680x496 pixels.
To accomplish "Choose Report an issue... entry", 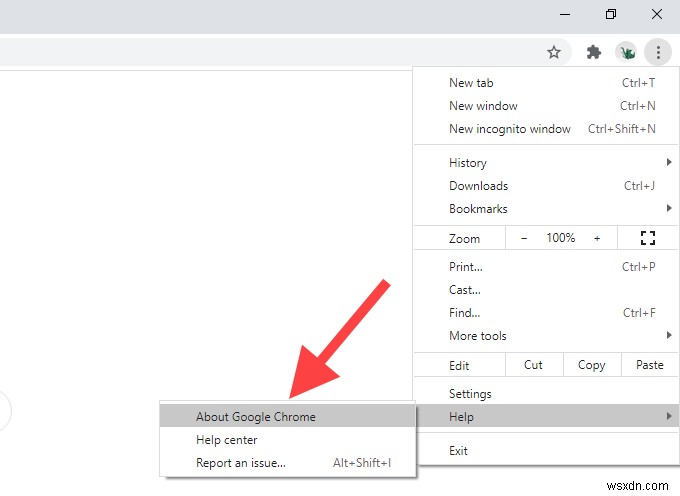I will click(287, 463).
